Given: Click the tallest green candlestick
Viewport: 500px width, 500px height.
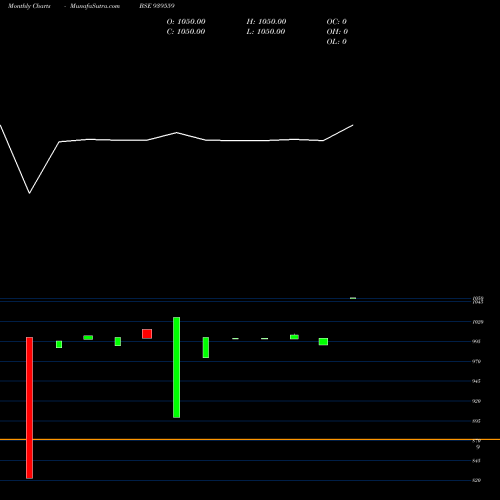Looking at the screenshot, I should (177, 367).
